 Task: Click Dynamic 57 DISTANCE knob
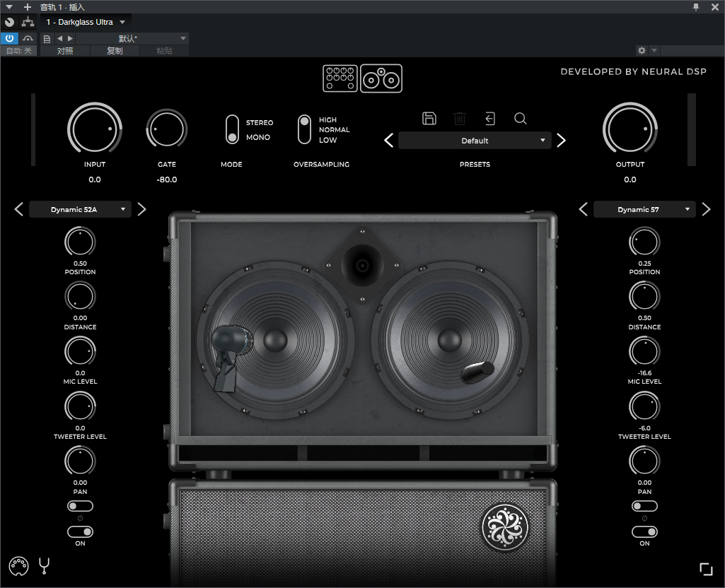coord(644,296)
